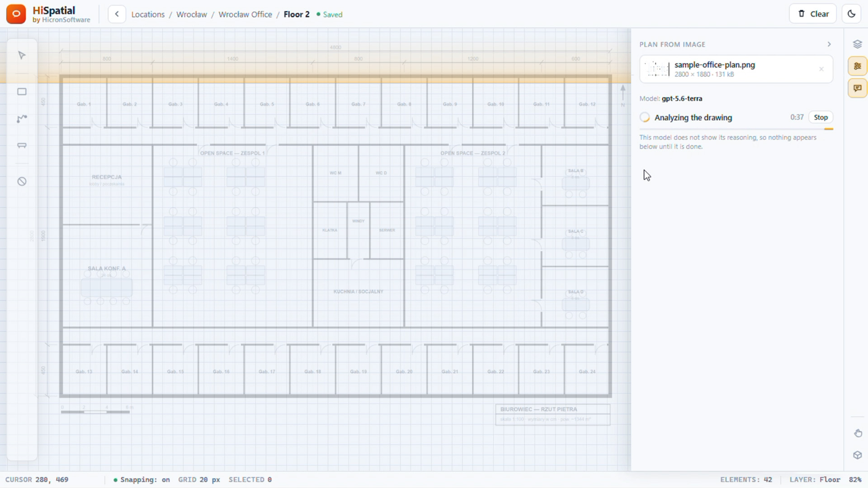This screenshot has width=868, height=488.
Task: Click the Floor 2 breadcrumb
Action: coord(297,14)
